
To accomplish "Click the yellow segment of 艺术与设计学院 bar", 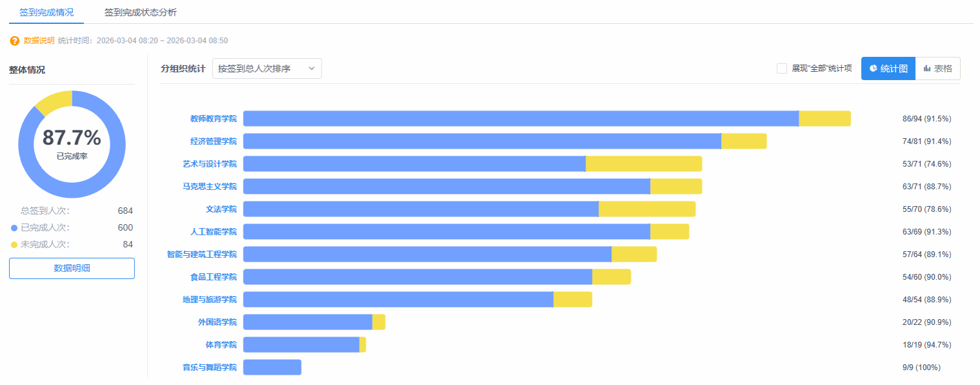I will click(x=644, y=164).
